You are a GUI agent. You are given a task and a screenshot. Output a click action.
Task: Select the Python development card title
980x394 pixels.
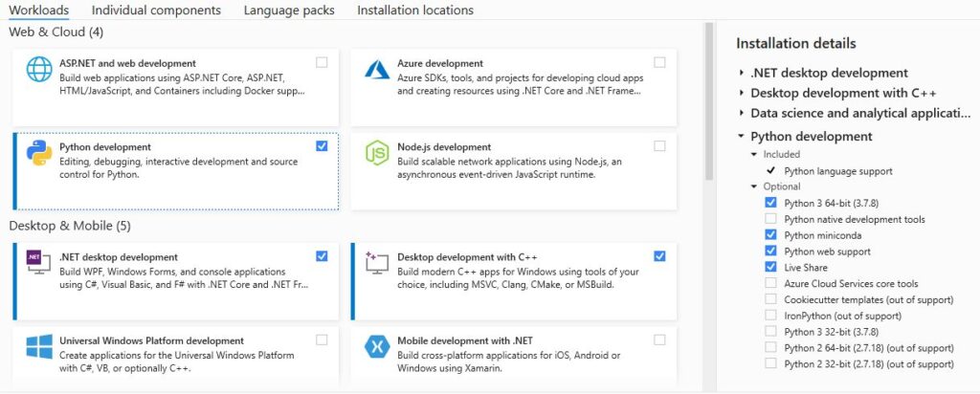[105, 147]
